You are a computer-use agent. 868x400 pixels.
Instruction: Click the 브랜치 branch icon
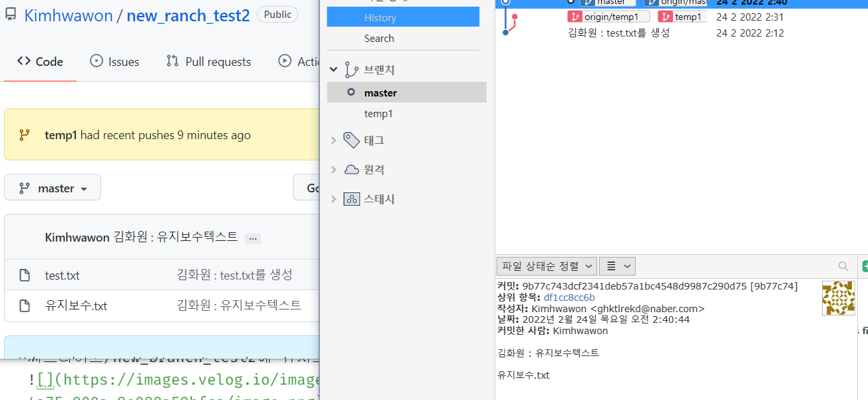351,69
